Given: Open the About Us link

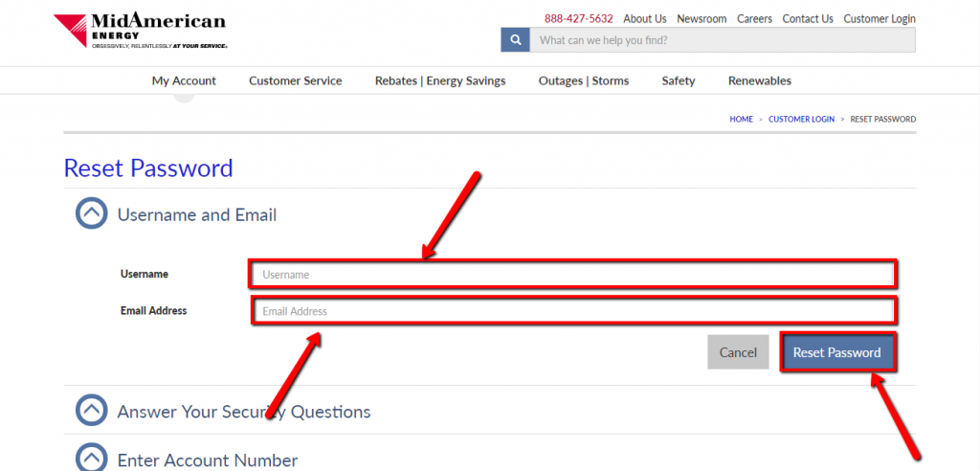Looking at the screenshot, I should (x=645, y=19).
